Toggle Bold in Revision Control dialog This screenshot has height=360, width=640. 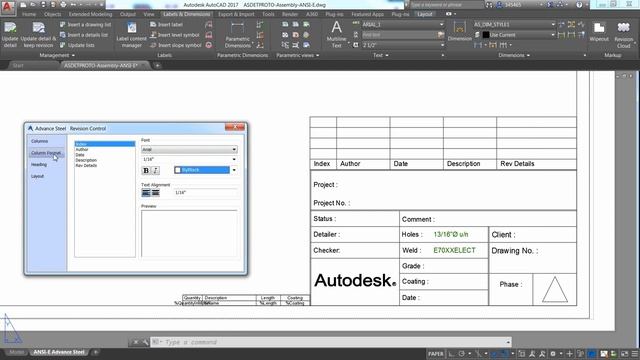(x=146, y=170)
